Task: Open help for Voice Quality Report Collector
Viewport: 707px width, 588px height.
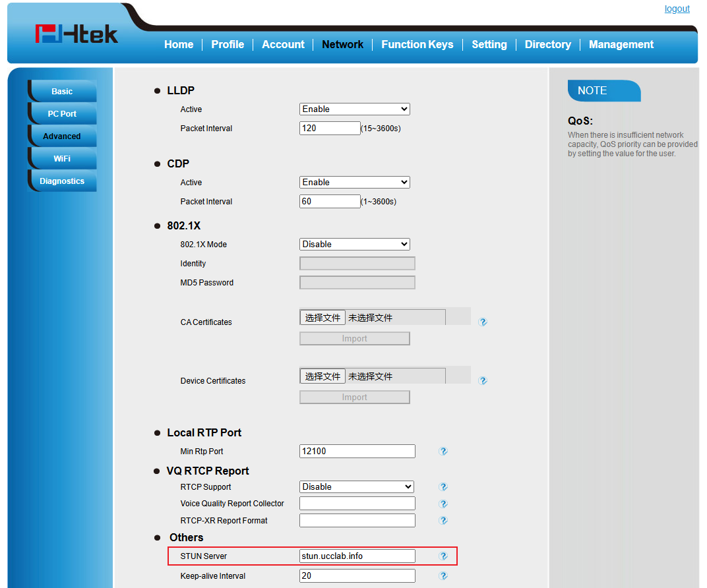Action: tap(443, 504)
